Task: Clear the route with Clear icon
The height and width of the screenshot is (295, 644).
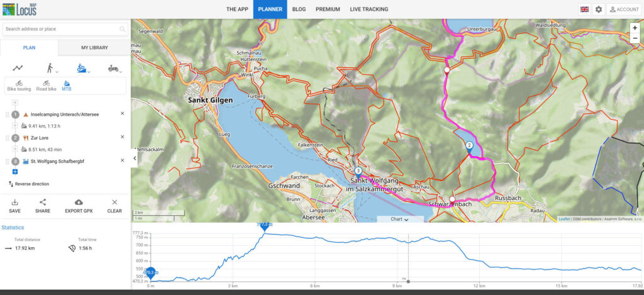Action: (114, 206)
